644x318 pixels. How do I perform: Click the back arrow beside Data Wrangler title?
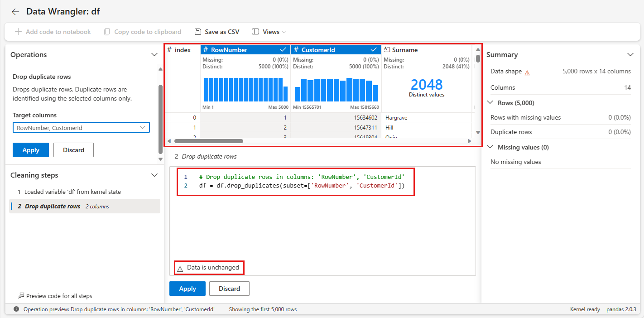pos(15,12)
